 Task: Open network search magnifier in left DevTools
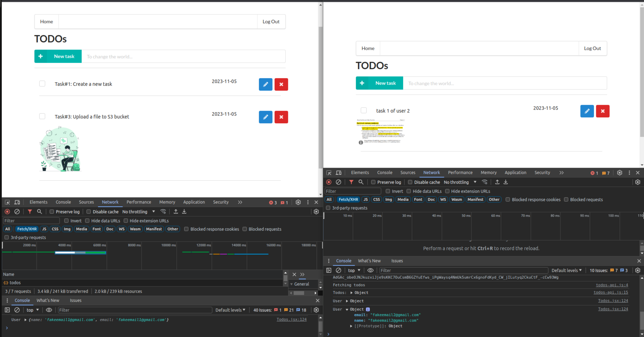click(x=39, y=212)
